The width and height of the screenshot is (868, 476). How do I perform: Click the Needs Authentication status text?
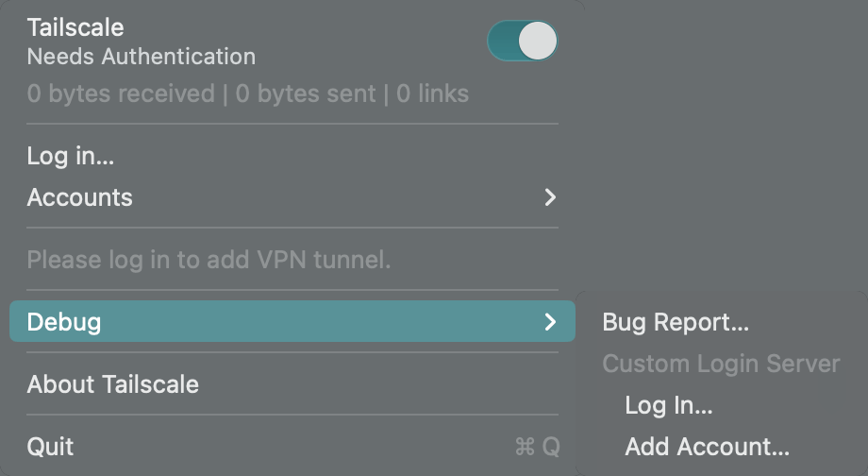coord(142,57)
